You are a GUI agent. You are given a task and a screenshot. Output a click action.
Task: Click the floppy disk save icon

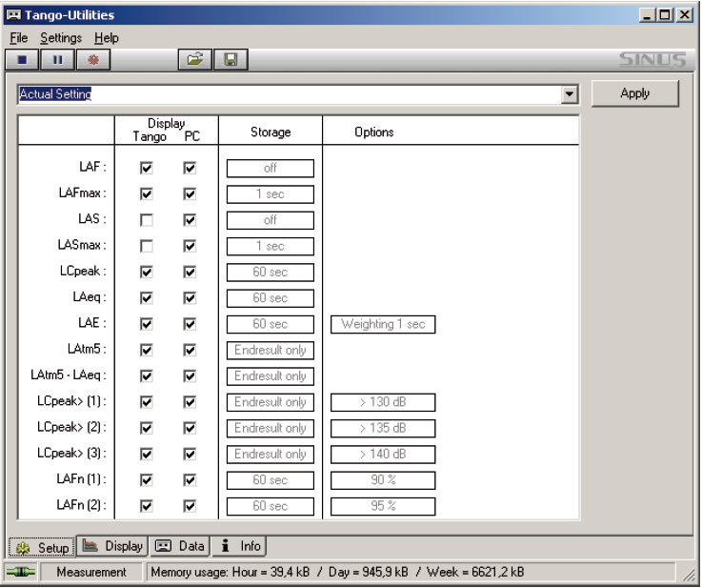pos(230,60)
